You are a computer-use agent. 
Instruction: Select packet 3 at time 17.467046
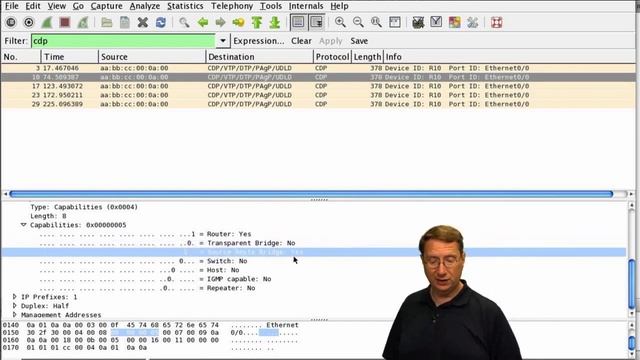[x=318, y=68]
